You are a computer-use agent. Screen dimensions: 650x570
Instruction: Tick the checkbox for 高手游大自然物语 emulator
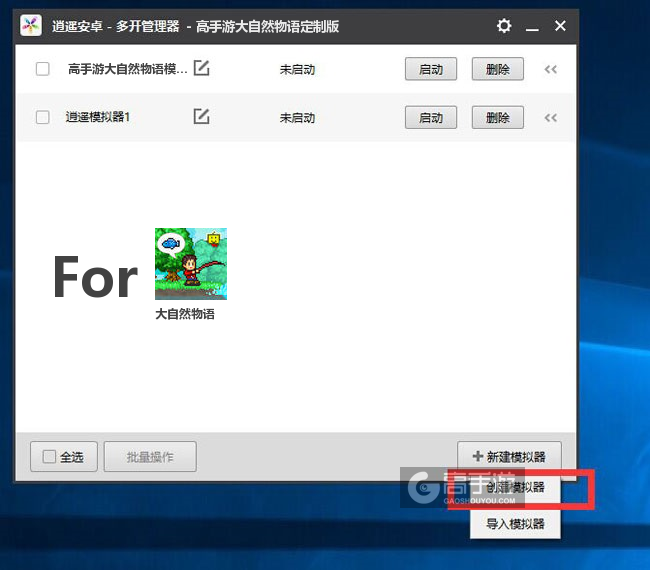tap(42, 69)
